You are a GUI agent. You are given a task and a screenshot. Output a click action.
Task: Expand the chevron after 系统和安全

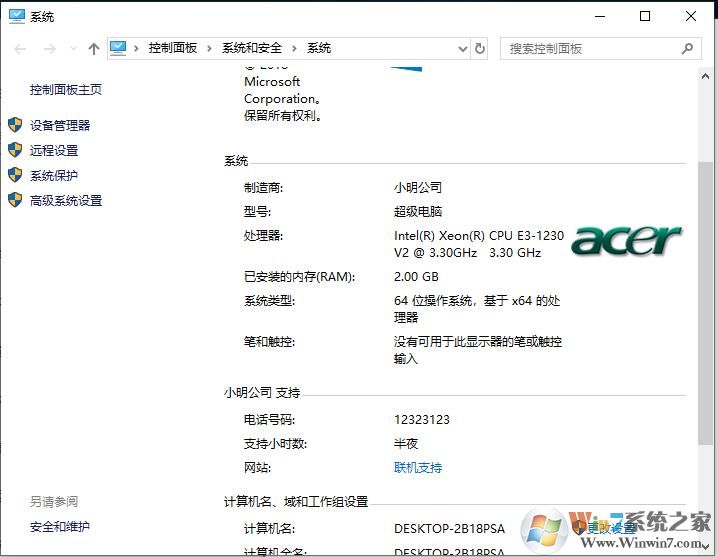point(294,48)
